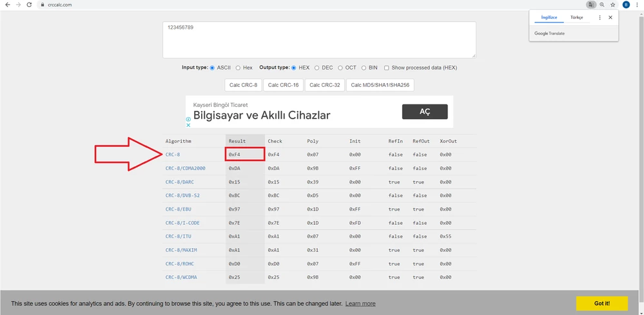This screenshot has width=644, height=315.
Task: Click the browser back arrow
Action: (x=7, y=5)
